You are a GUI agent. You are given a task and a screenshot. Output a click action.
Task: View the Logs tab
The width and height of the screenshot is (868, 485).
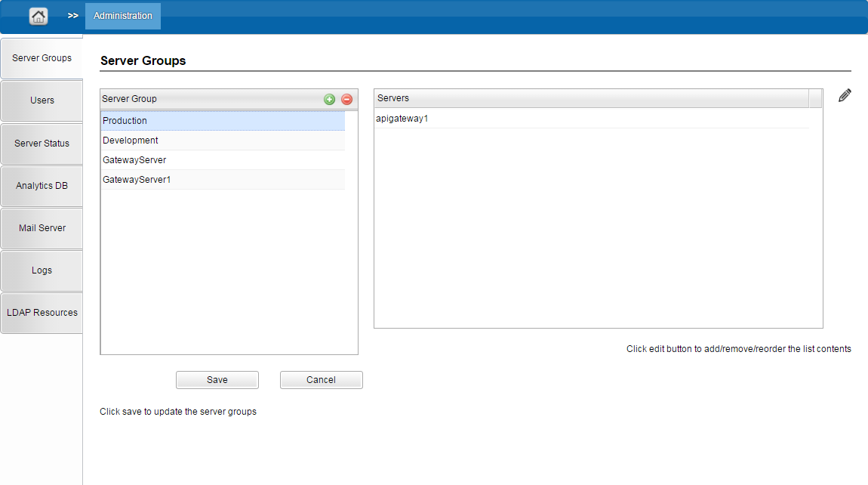(x=42, y=270)
